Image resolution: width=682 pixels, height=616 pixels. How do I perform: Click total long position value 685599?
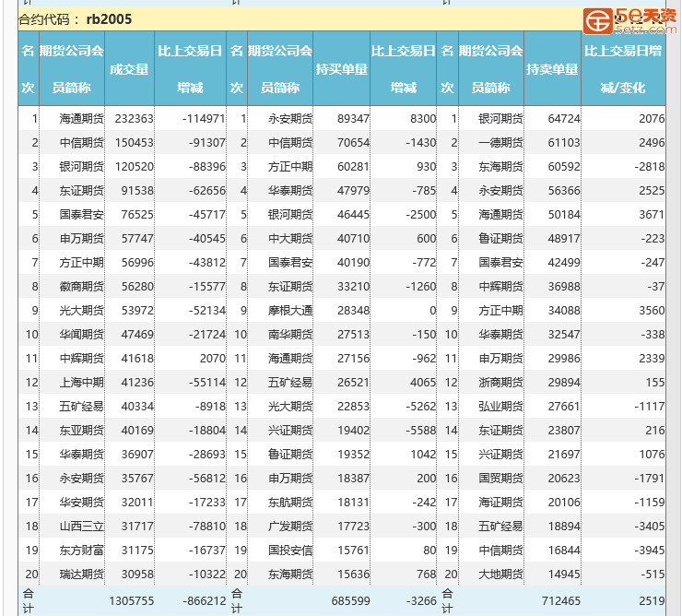(x=350, y=600)
